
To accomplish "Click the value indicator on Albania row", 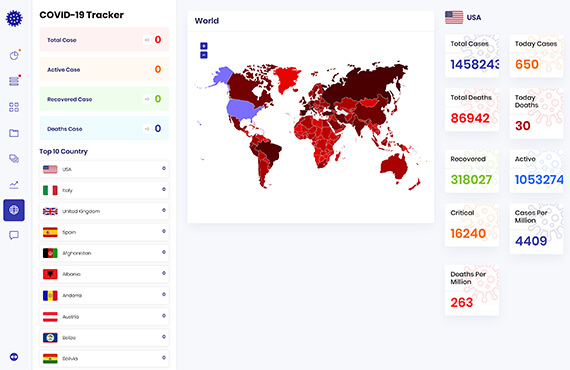I will click(x=164, y=273).
